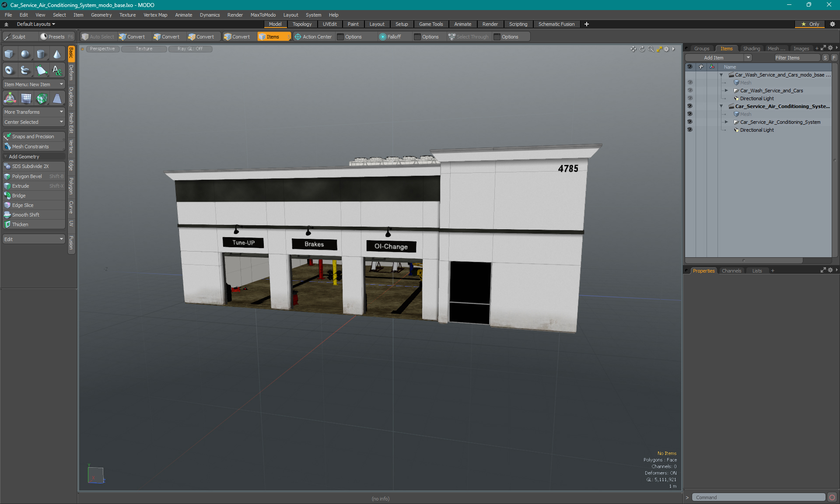The image size is (840, 504).
Task: Select the Edge Slice tool
Action: point(23,205)
